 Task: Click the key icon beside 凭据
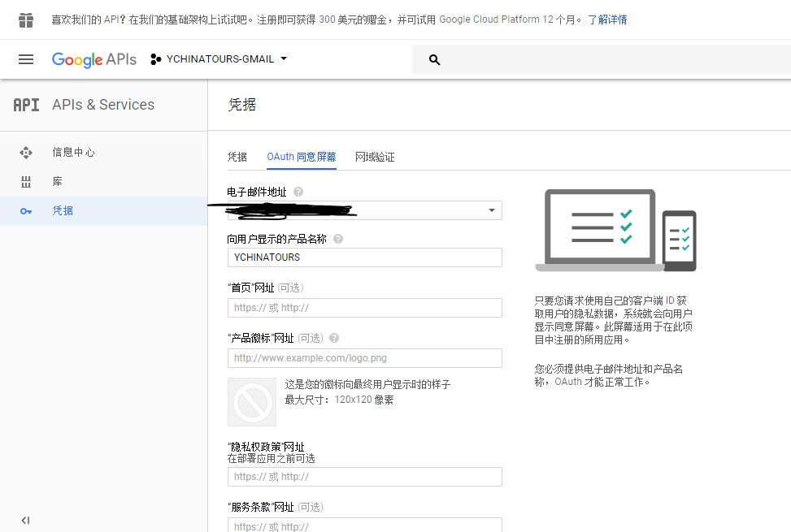pos(26,211)
